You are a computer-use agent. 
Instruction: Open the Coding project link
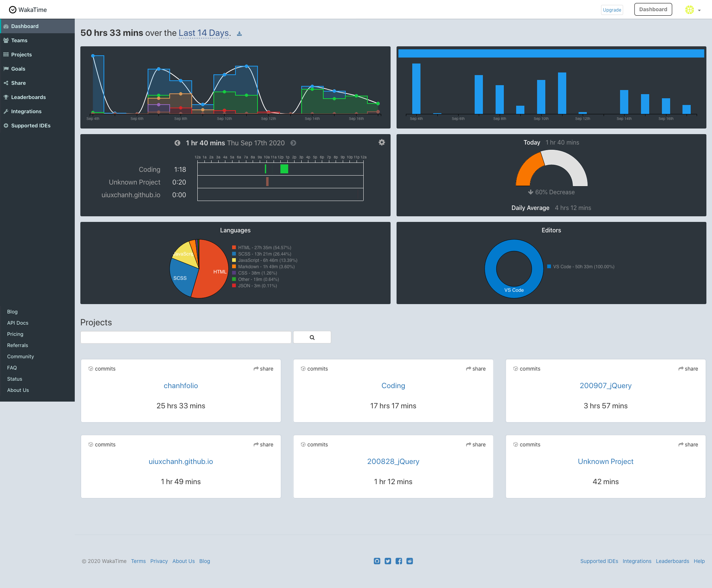tap(393, 386)
